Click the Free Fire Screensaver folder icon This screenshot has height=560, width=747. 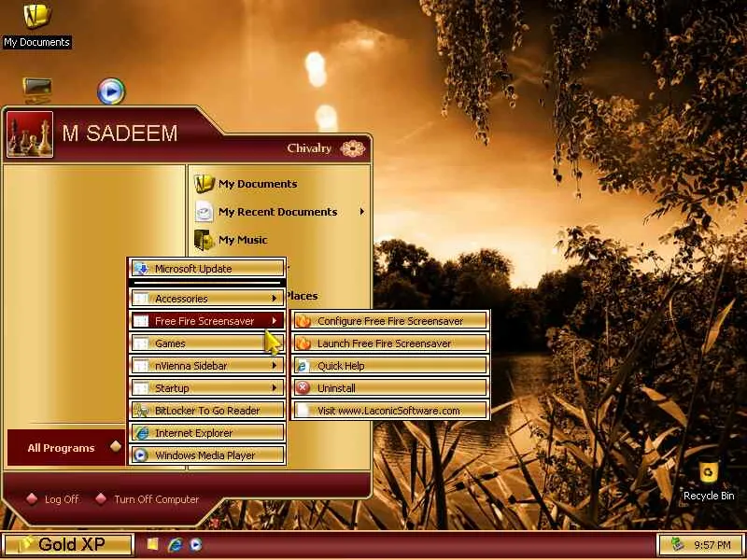[x=141, y=321]
